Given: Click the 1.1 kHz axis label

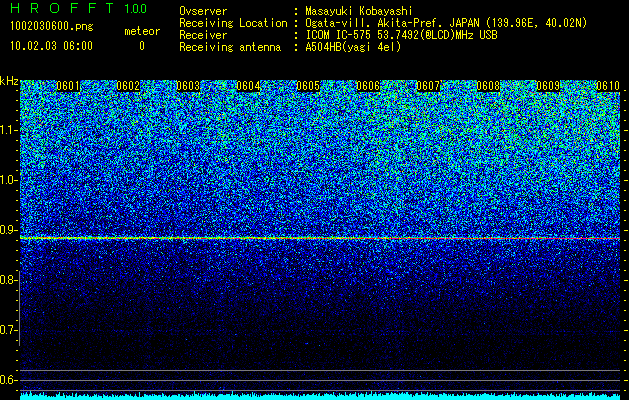Looking at the screenshot, I should (x=9, y=130).
